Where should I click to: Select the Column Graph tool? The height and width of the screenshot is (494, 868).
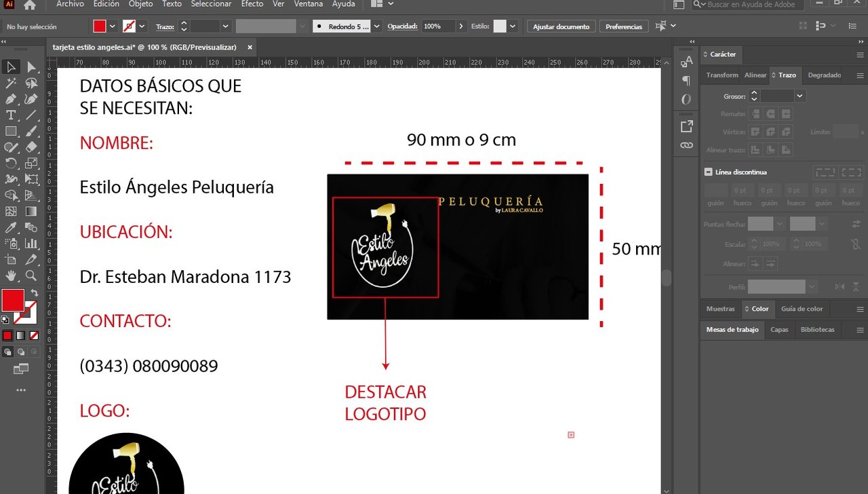(31, 243)
